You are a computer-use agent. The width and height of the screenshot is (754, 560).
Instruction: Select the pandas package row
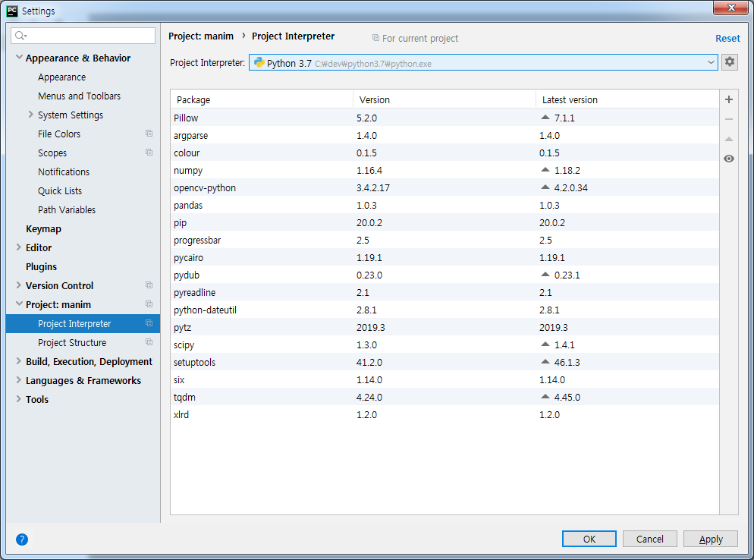445,205
